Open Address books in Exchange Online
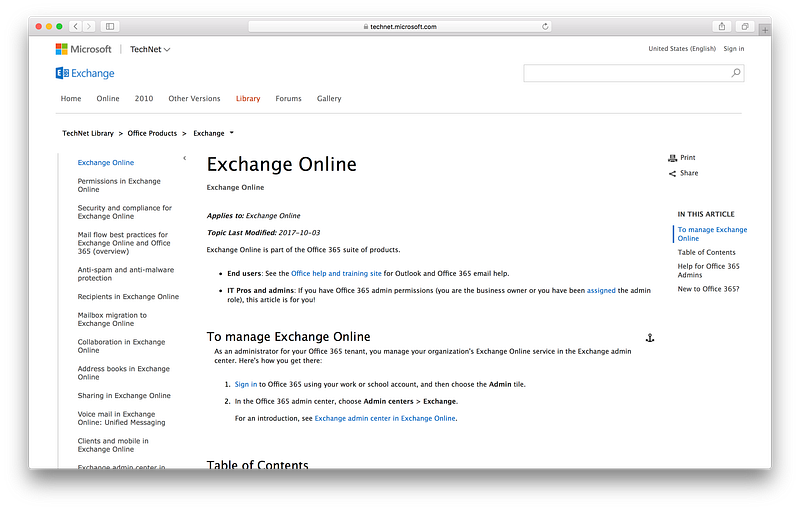The width and height of the screenshot is (800, 510). [123, 373]
